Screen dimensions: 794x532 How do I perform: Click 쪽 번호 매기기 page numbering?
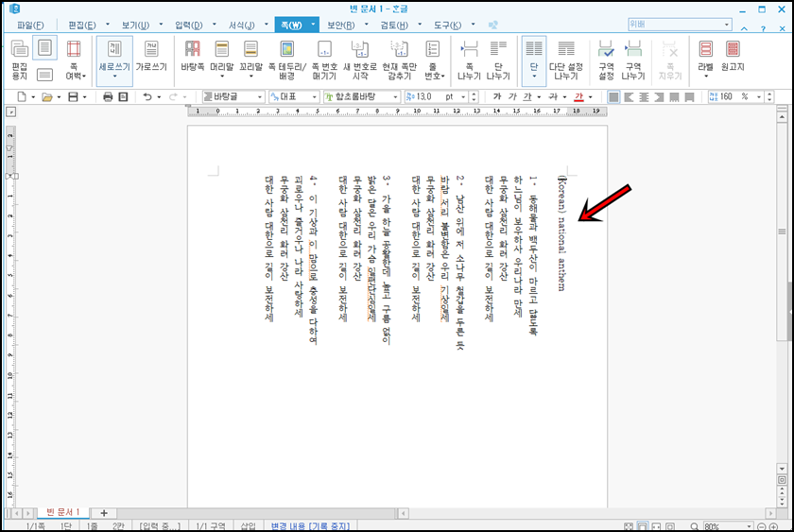tap(324, 60)
